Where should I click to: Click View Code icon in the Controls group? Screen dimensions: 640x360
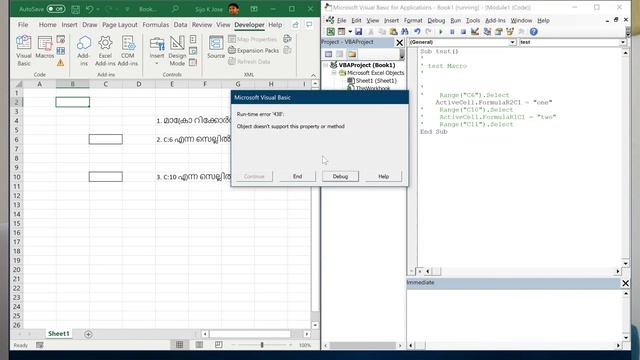click(193, 51)
